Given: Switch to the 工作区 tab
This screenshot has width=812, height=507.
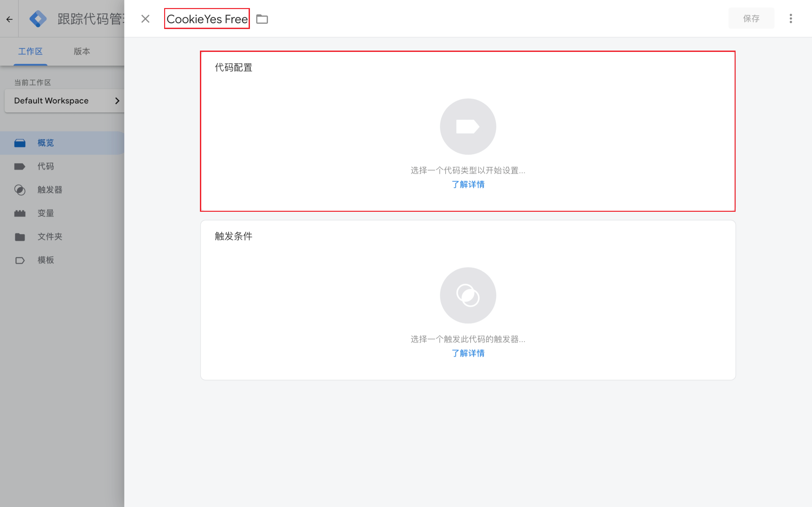Looking at the screenshot, I should [30, 51].
